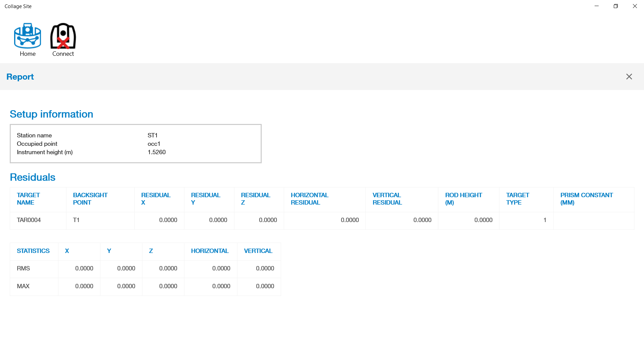
Task: Click the Vertical Residual column header
Action: click(x=387, y=199)
